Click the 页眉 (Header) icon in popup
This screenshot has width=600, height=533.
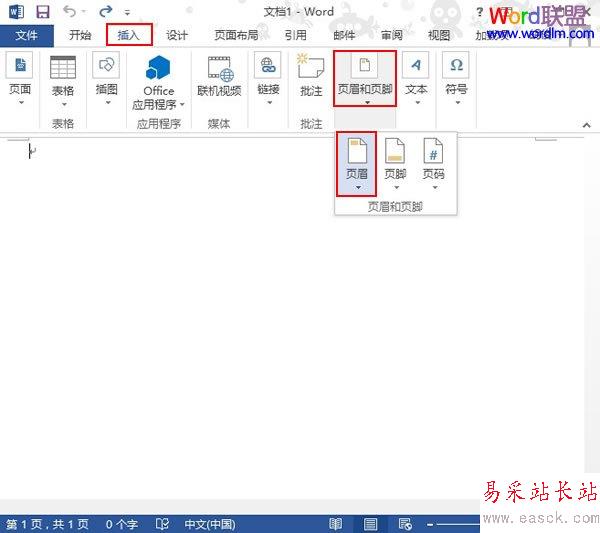(x=357, y=151)
